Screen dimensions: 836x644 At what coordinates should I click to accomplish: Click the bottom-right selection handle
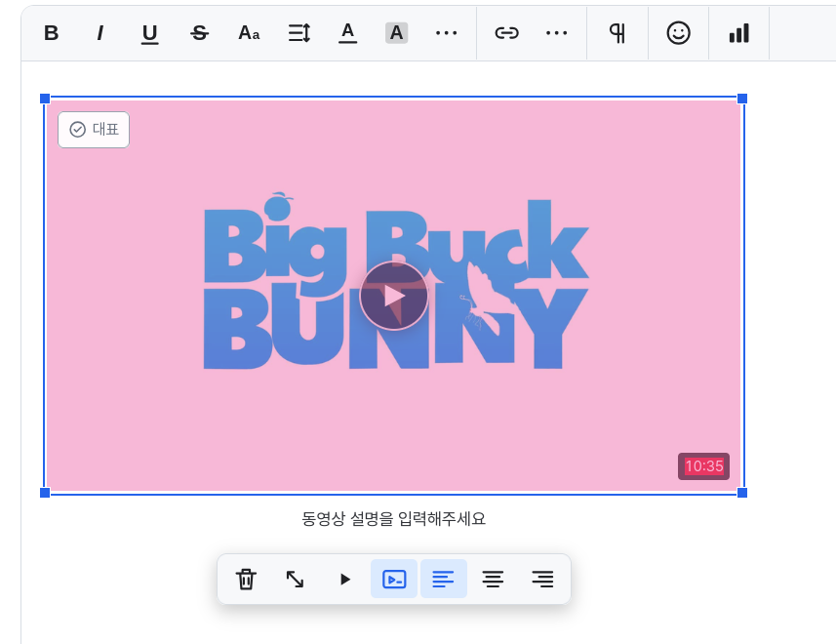[x=742, y=493]
